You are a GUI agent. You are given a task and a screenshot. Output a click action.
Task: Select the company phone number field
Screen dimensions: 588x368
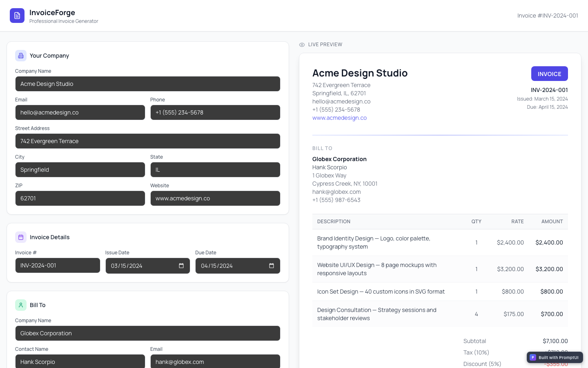(215, 112)
